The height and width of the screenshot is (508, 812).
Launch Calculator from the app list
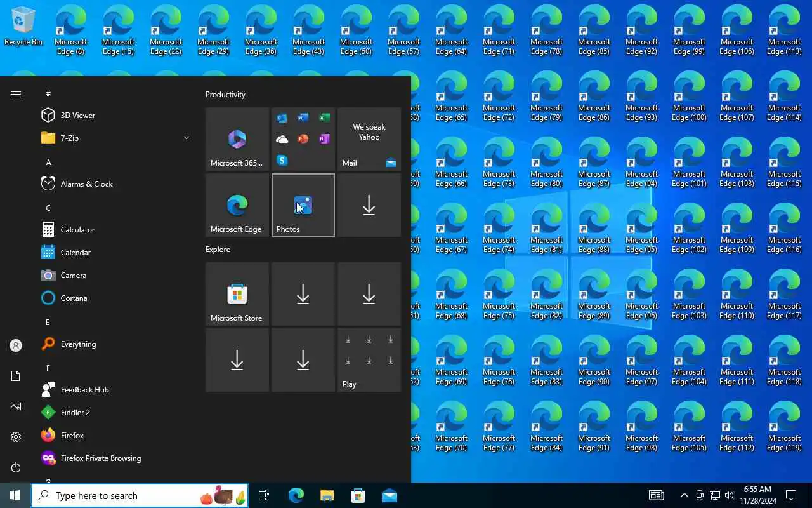point(114,230)
